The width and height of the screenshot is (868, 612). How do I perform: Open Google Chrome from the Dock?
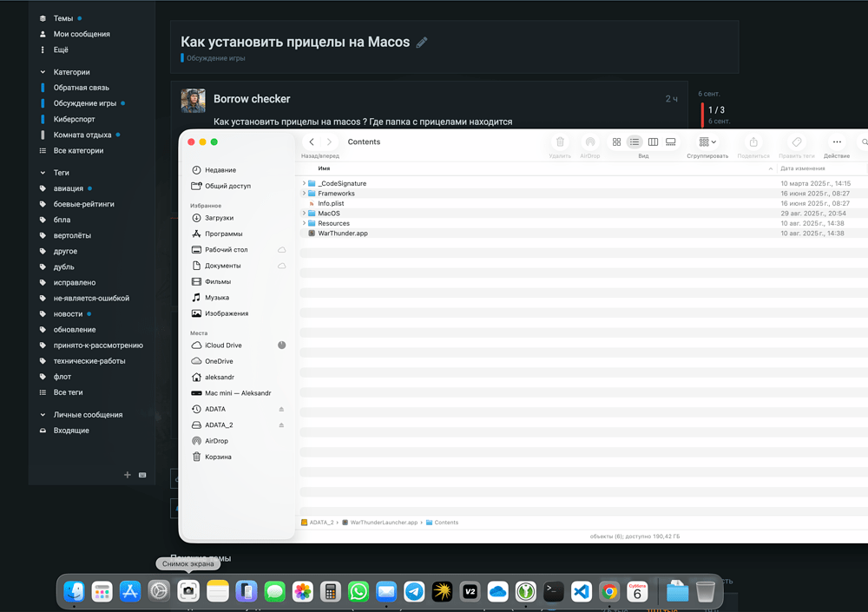click(x=609, y=592)
